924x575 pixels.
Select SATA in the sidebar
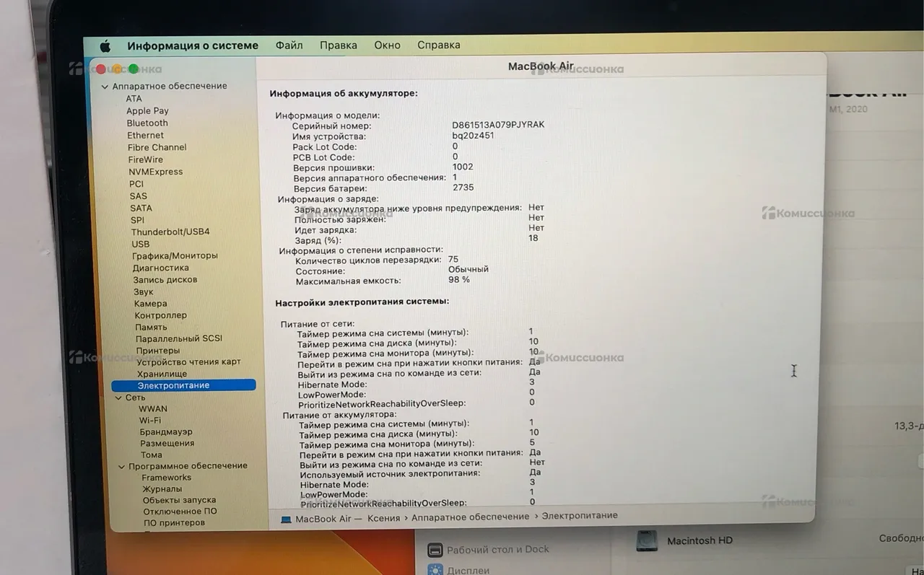141,208
